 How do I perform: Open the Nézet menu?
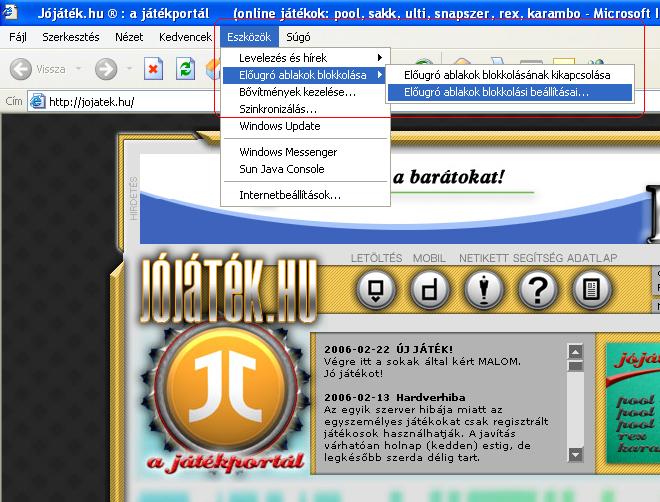tap(129, 37)
